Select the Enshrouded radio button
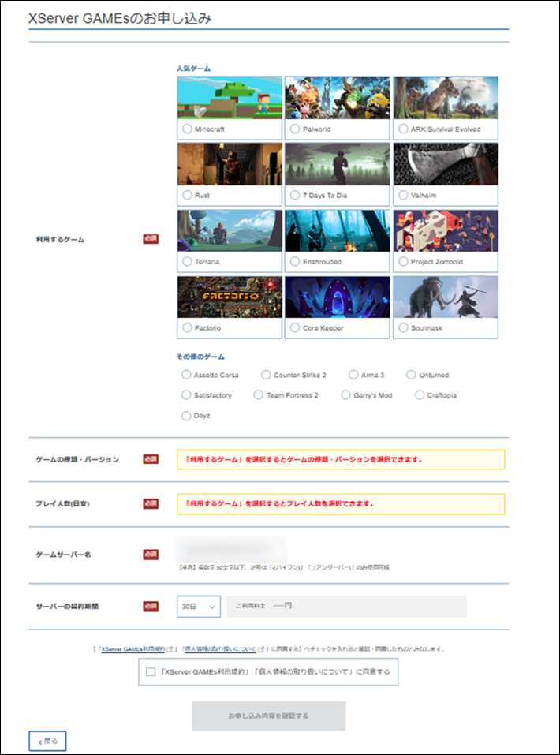 pos(295,261)
